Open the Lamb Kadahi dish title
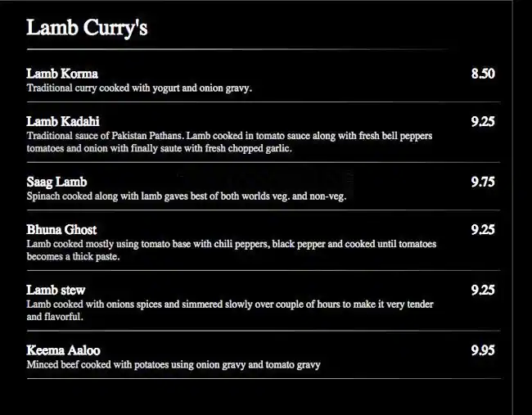Screen dimensions: 532x415 click(63, 121)
